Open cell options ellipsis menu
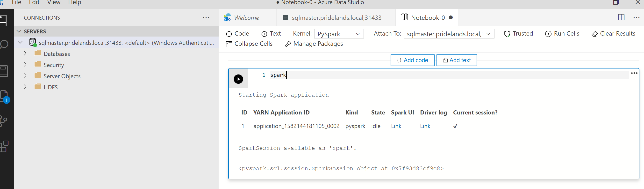Screen dimensions: 644x189 coord(634,73)
